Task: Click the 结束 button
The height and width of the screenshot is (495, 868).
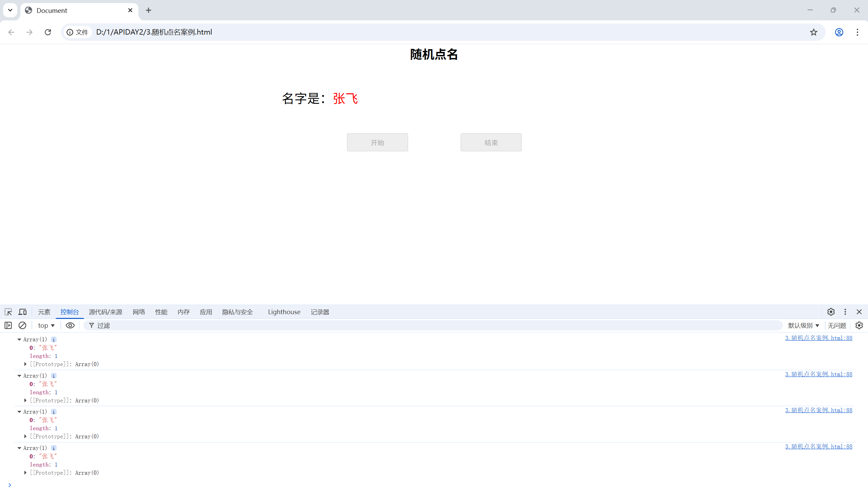Action: [x=491, y=142]
